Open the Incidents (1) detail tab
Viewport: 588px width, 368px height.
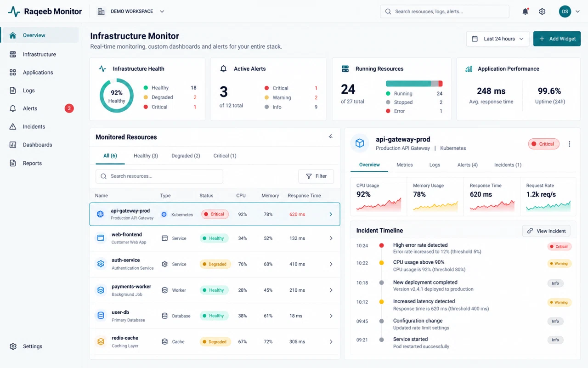(508, 165)
